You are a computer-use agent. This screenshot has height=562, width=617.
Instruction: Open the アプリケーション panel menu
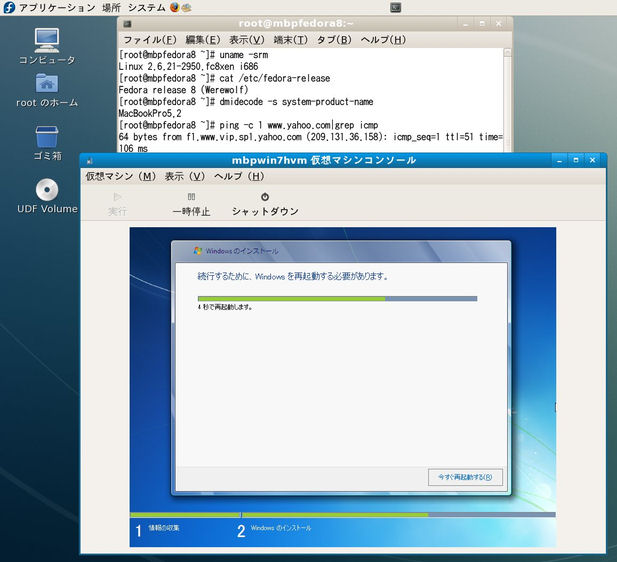(x=57, y=7)
